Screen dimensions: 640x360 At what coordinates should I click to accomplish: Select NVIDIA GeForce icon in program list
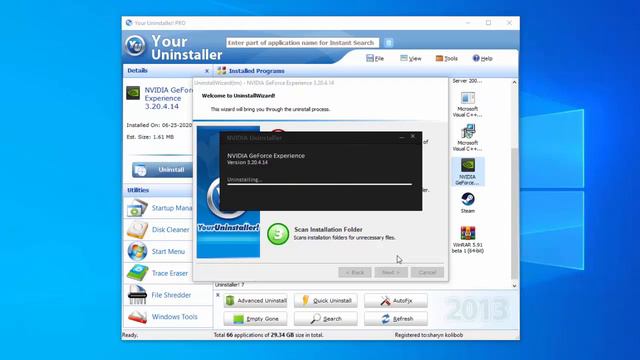[x=468, y=165]
